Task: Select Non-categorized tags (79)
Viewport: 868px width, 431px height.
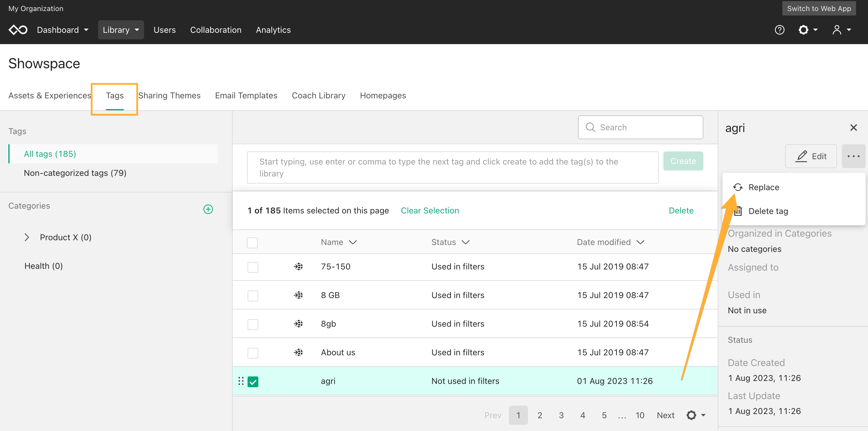Action: click(x=75, y=173)
